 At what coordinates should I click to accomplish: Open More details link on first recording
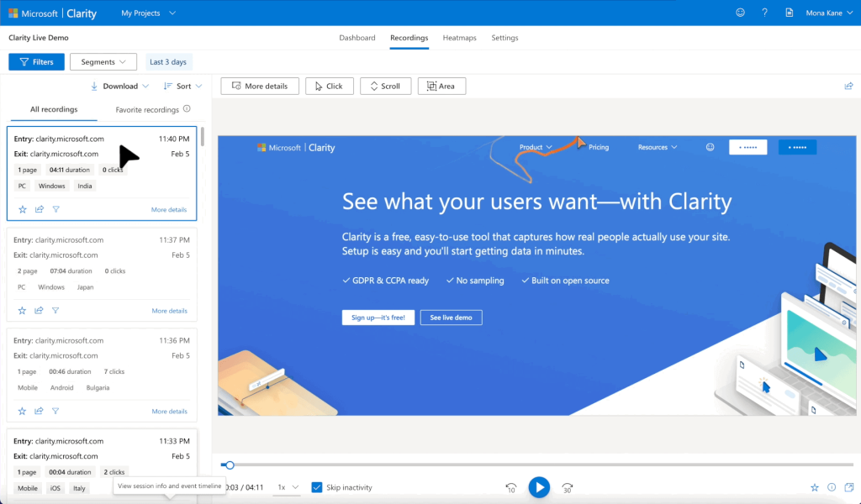point(169,210)
